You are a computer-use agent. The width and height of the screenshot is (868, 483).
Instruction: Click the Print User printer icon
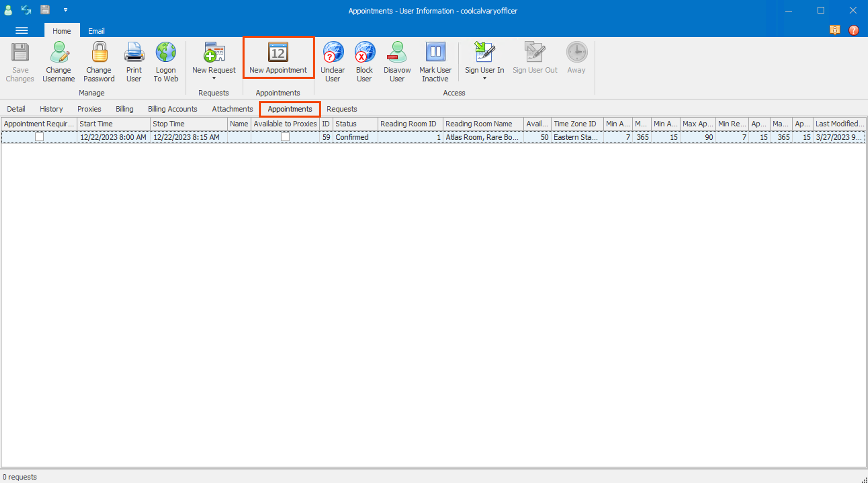click(x=134, y=52)
